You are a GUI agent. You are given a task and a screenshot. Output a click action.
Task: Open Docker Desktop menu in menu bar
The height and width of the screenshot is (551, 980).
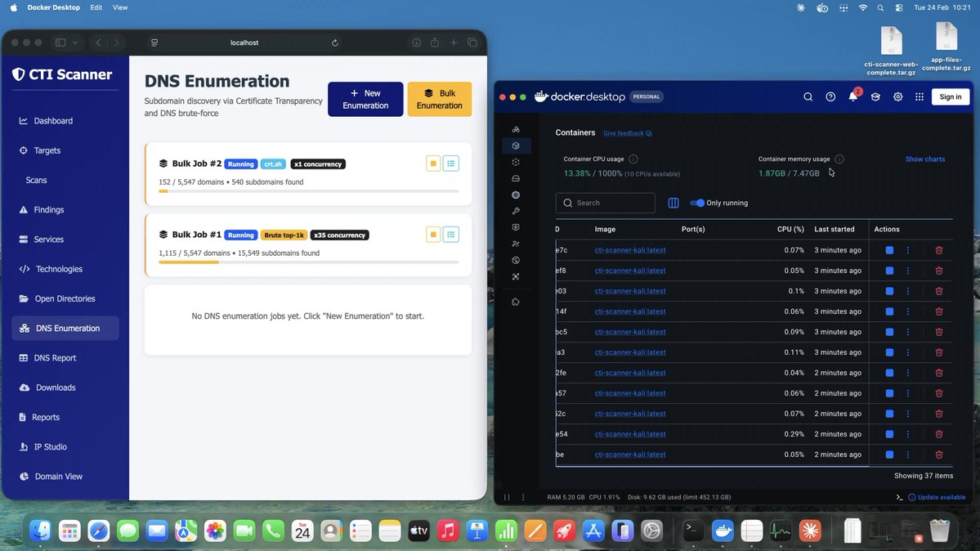(x=54, y=7)
